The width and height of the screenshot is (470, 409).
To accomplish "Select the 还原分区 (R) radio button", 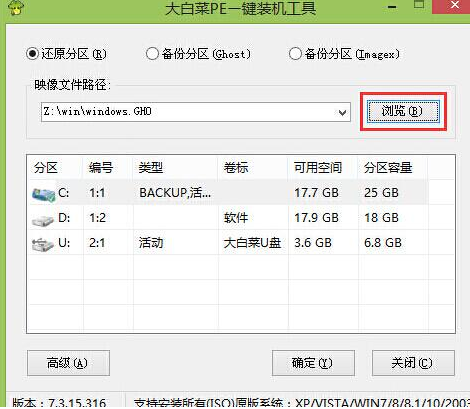I will [32, 54].
